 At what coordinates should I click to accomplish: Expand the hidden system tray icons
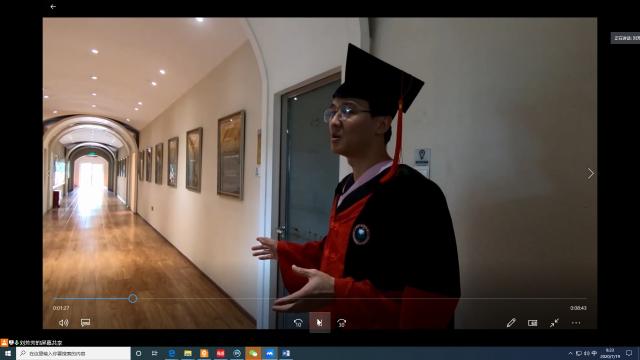(570, 353)
